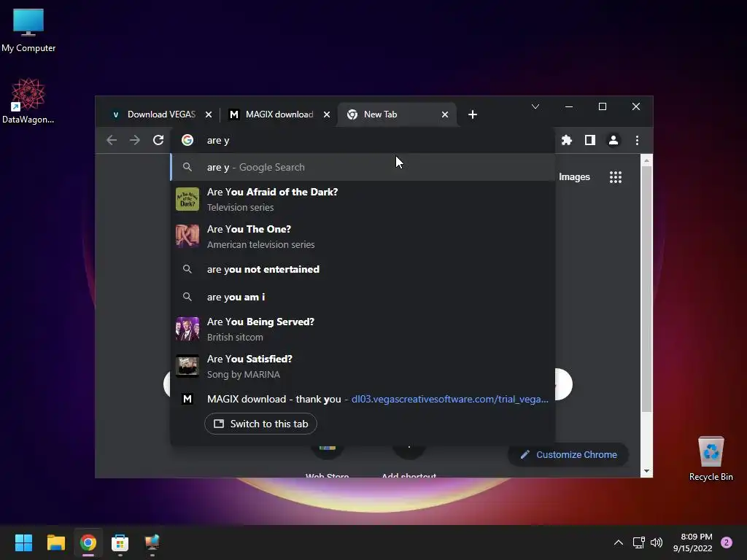747x560 pixels.
Task: Open Chrome's three-dot menu
Action: [637, 140]
